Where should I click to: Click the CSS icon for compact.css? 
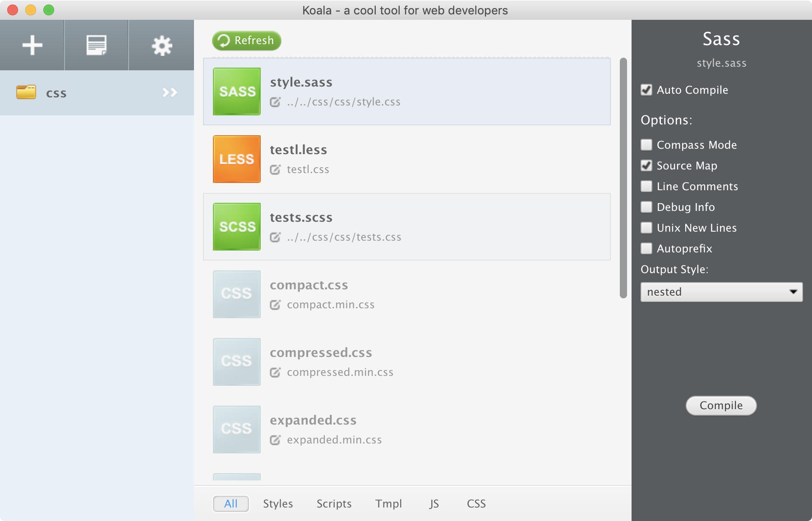(237, 294)
